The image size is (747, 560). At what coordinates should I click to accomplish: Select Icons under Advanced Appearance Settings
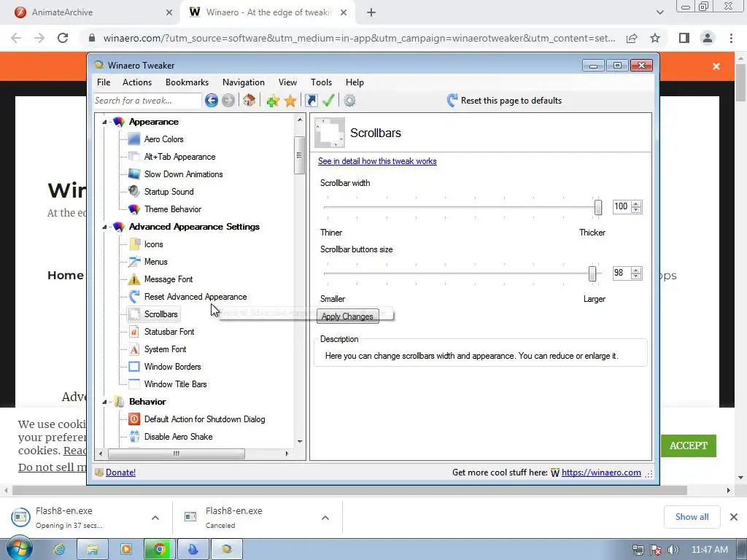[x=153, y=244]
